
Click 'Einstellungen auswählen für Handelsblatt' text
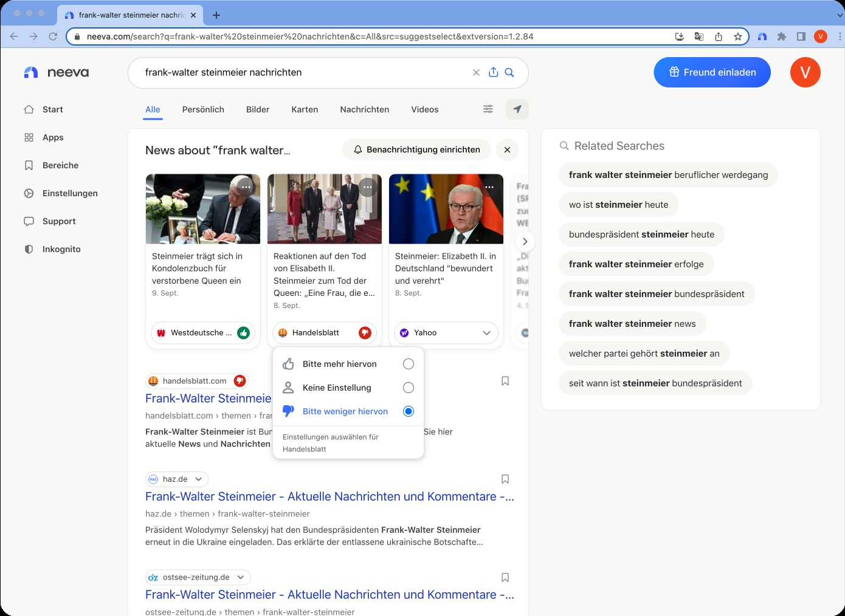[331, 443]
